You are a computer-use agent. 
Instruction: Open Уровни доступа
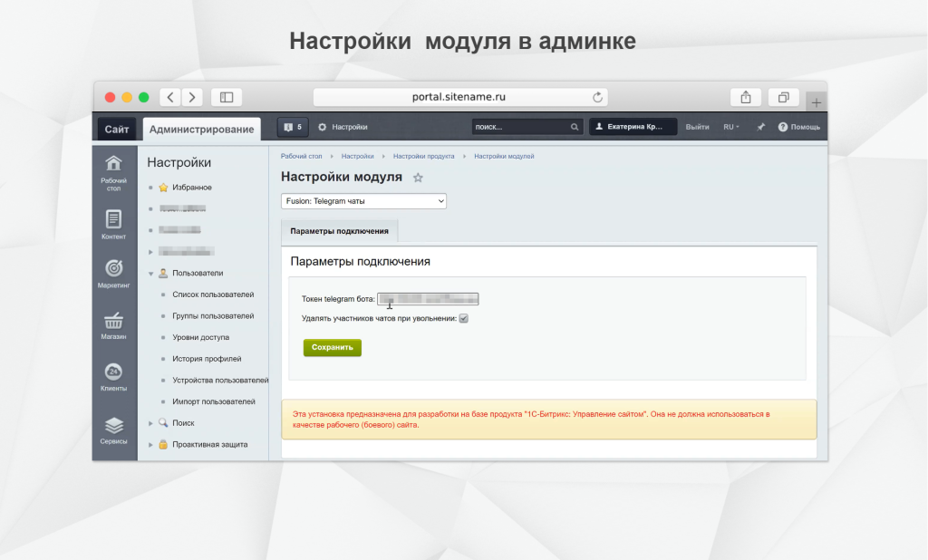tap(200, 337)
